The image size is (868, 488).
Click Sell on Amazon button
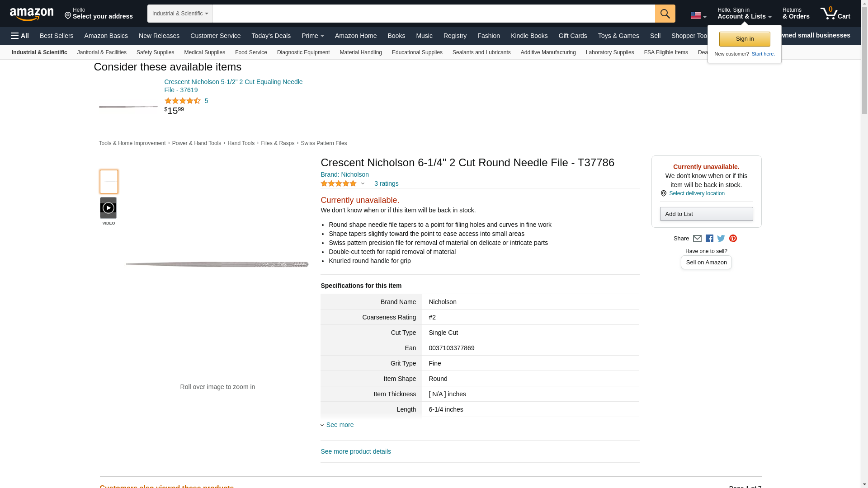tap(706, 263)
